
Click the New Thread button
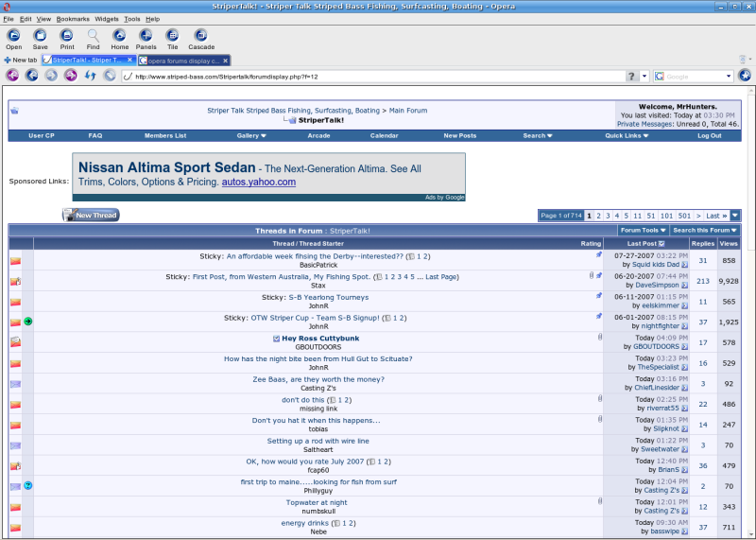click(91, 216)
